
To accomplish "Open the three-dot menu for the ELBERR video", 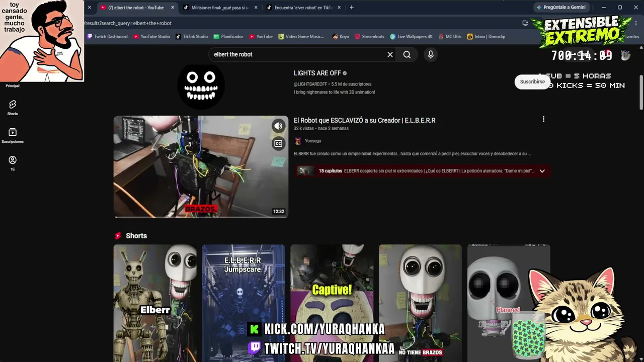I will (x=543, y=119).
